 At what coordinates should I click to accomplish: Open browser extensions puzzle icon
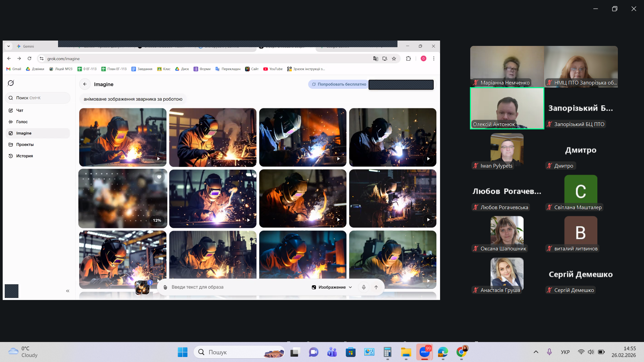pos(408,59)
